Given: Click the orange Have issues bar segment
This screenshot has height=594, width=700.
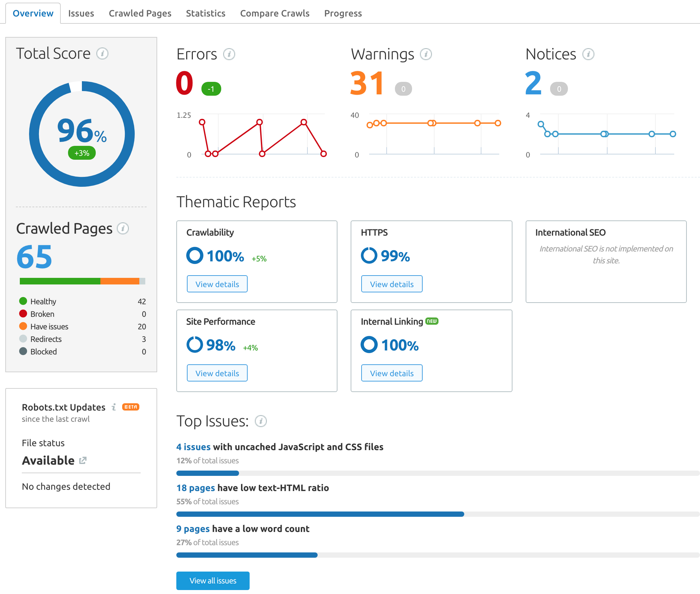Looking at the screenshot, I should 120,281.
